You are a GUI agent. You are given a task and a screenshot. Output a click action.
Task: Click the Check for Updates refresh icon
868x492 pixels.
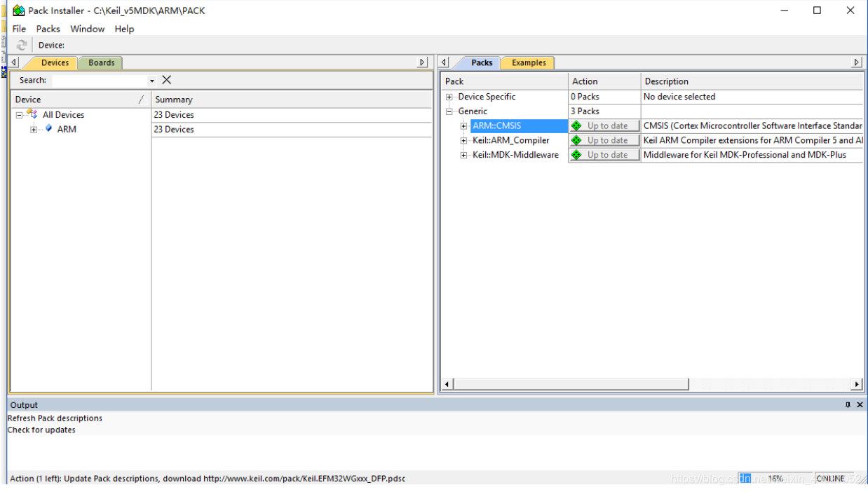click(x=22, y=45)
